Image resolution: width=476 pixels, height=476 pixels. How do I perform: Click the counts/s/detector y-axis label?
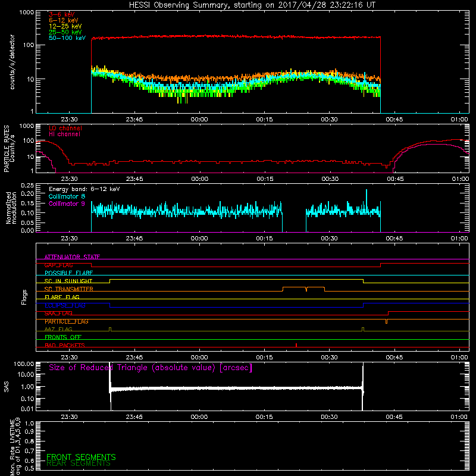point(12,62)
